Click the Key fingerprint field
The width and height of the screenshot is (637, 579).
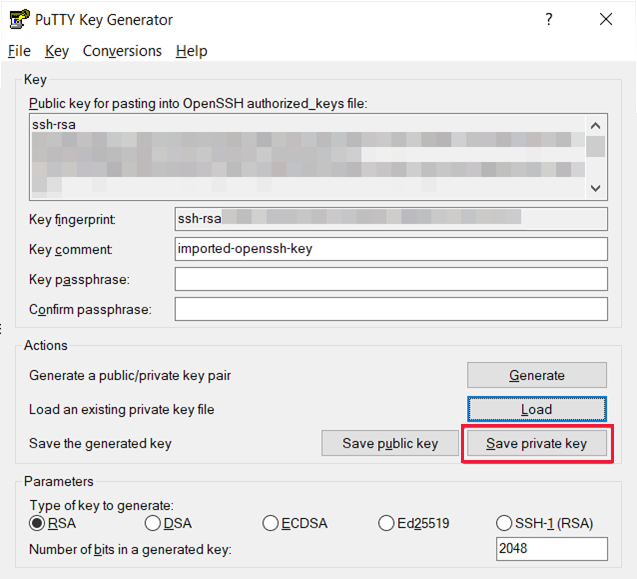pos(391,219)
